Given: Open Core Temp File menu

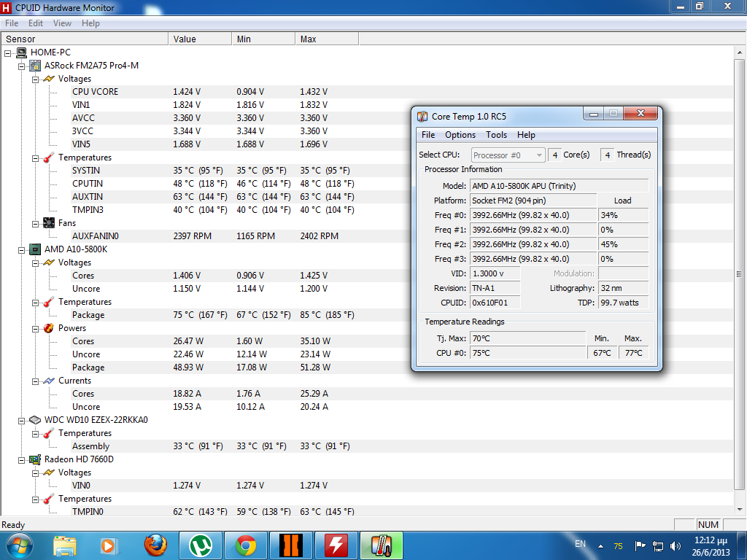Looking at the screenshot, I should pos(428,135).
